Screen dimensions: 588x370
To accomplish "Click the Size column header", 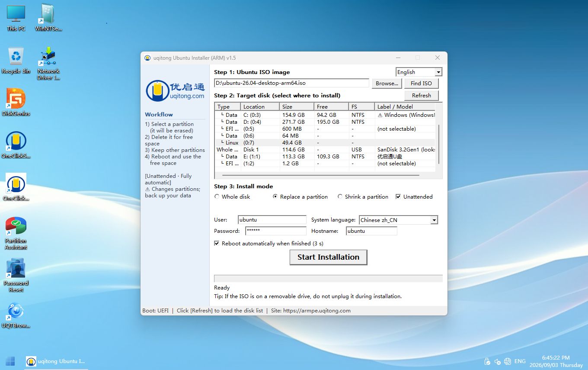I will pos(297,106).
